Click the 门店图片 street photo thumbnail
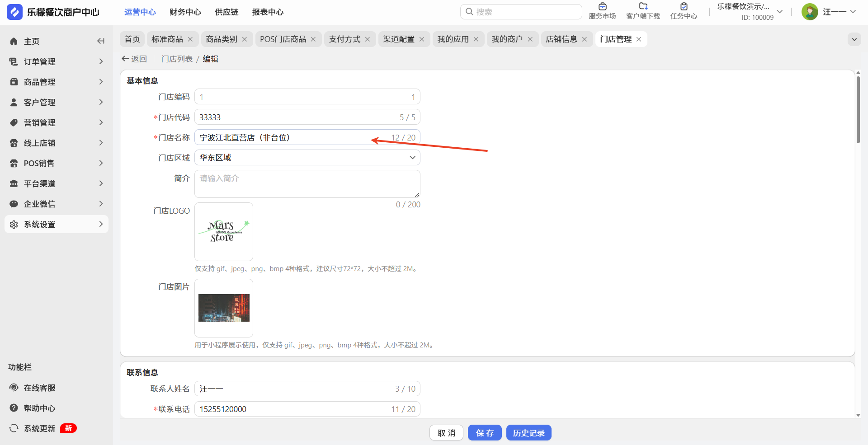 click(x=224, y=308)
